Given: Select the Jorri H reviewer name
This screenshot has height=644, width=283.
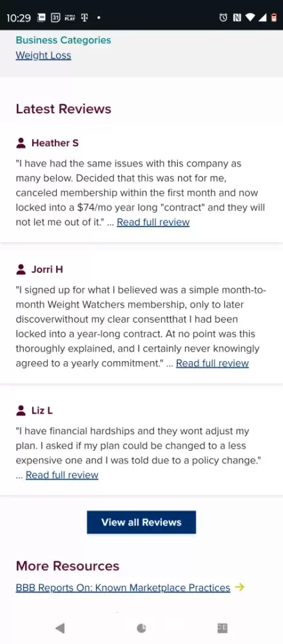Looking at the screenshot, I should tap(47, 269).
